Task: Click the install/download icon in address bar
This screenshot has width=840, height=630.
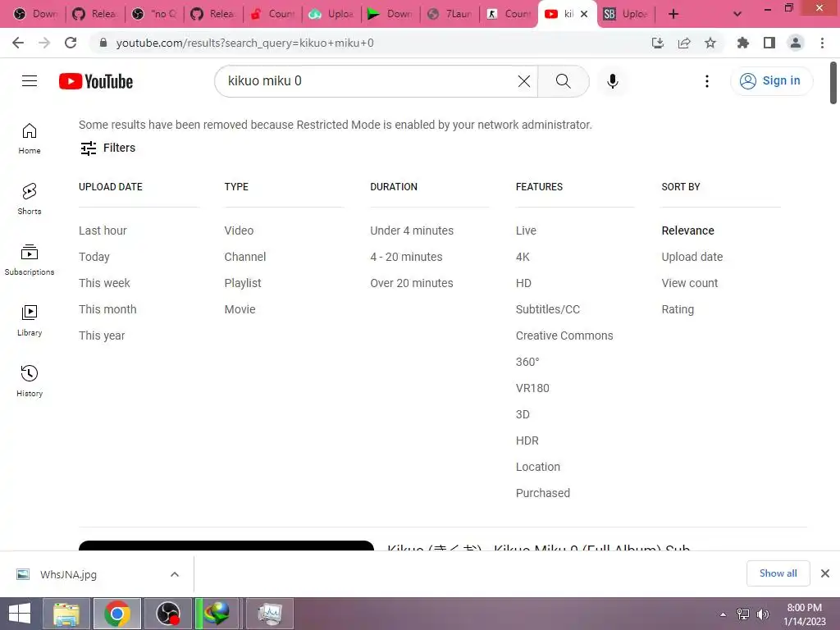Action: point(658,43)
